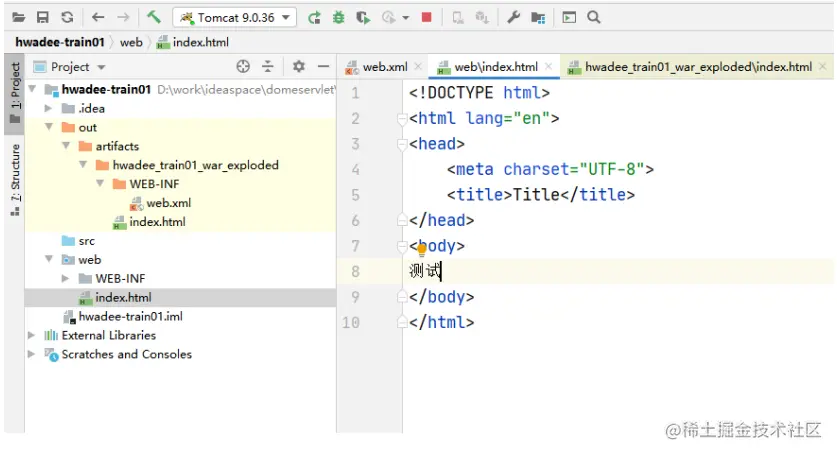Click line number 5 in gutter
The height and width of the screenshot is (455, 837).
coord(356,195)
